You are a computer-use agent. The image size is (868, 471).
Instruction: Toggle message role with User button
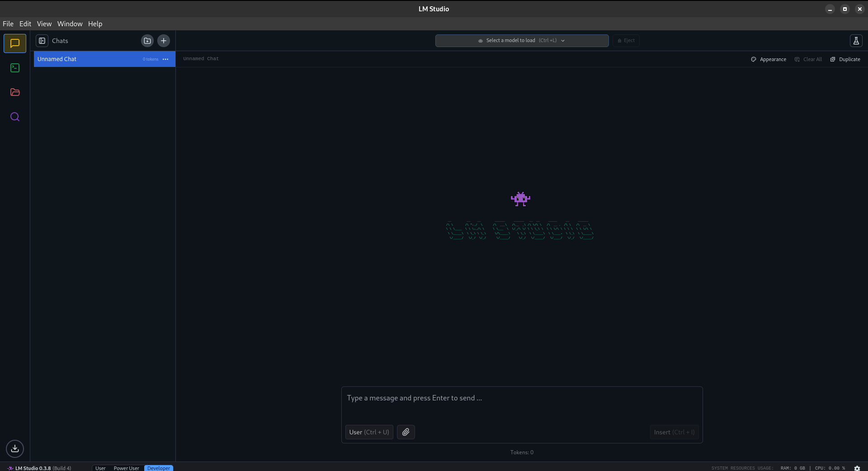(x=369, y=432)
